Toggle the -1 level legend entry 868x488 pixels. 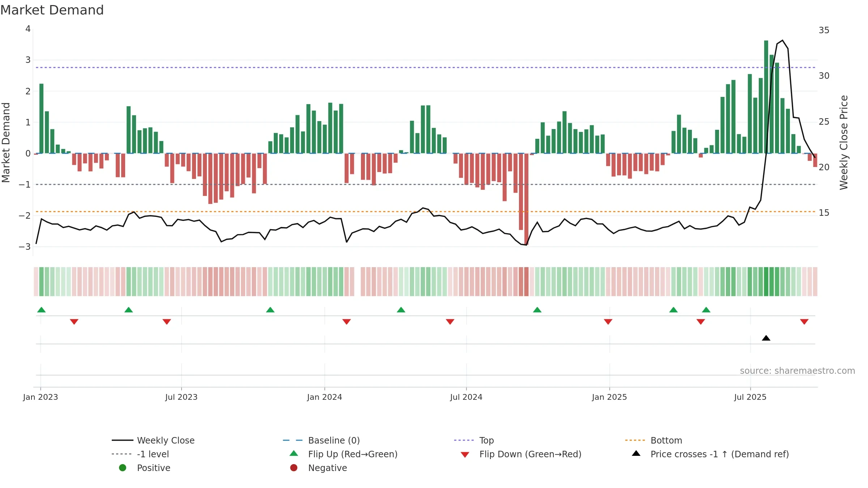pos(140,454)
